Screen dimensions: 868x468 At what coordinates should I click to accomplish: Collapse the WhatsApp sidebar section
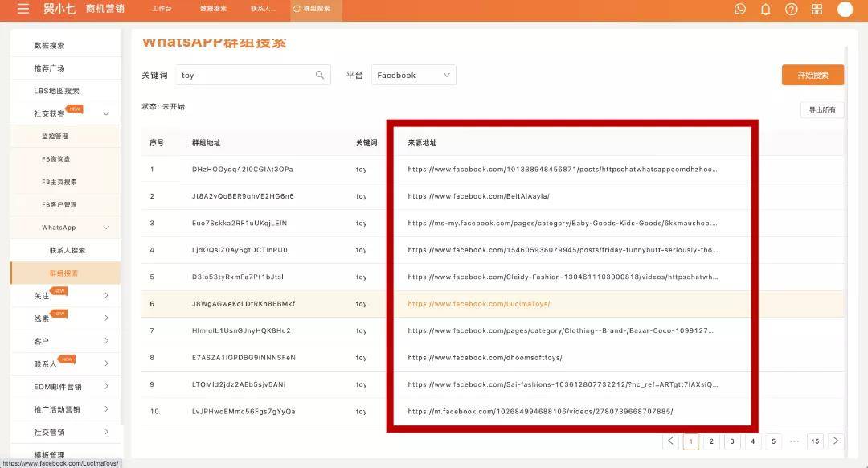click(x=104, y=227)
